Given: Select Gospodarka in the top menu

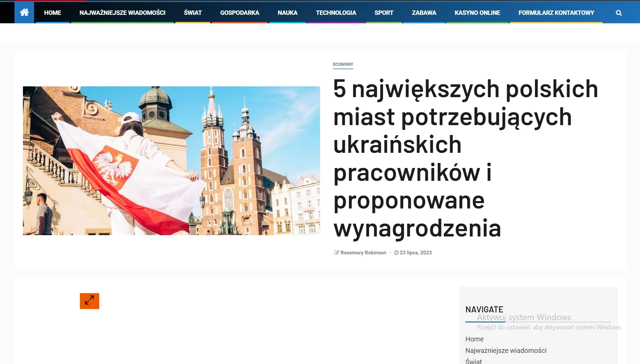Looking at the screenshot, I should (x=240, y=13).
